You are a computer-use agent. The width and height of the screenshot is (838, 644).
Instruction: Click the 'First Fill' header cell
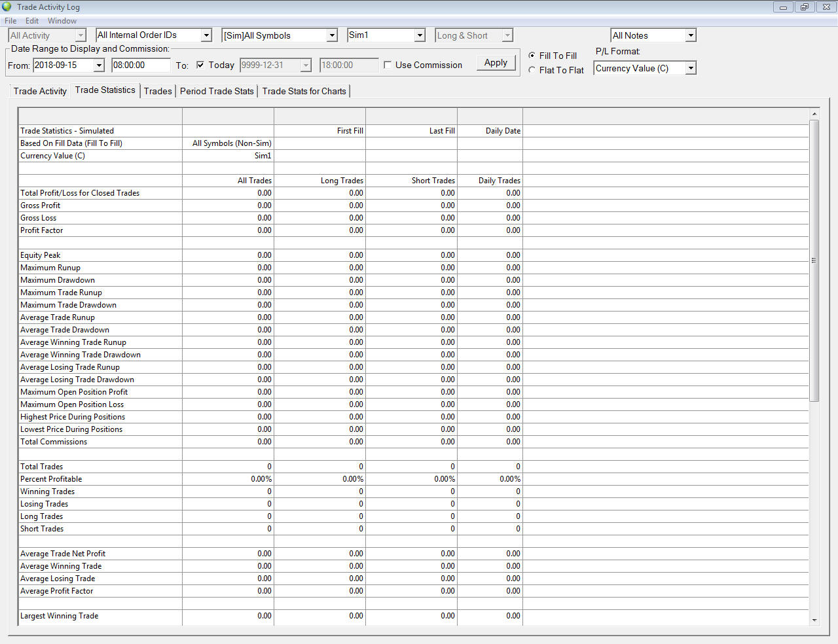point(350,131)
